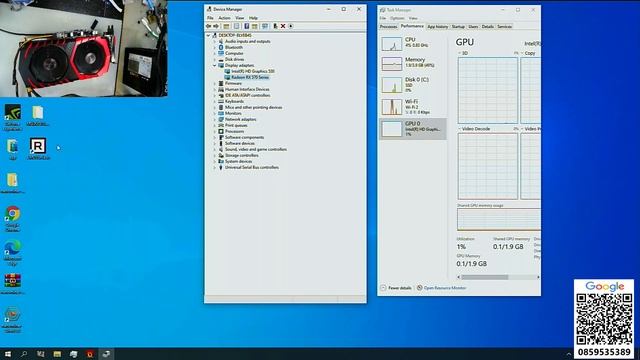
Task: Switch to the Processes tab in Task Manager
Action: 388,27
